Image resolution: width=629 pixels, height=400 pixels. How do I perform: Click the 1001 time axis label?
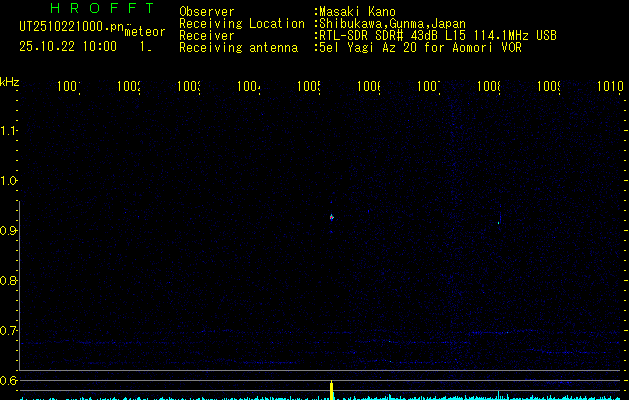coord(69,87)
